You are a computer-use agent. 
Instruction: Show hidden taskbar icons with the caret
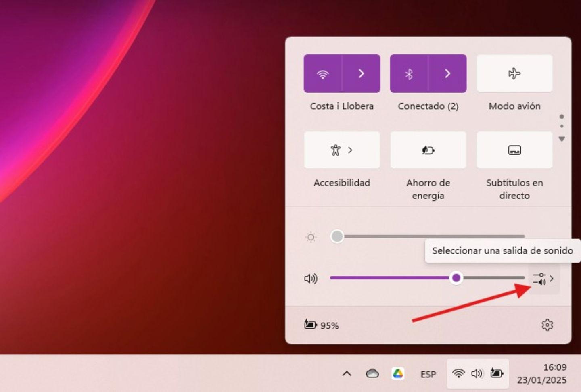(346, 374)
